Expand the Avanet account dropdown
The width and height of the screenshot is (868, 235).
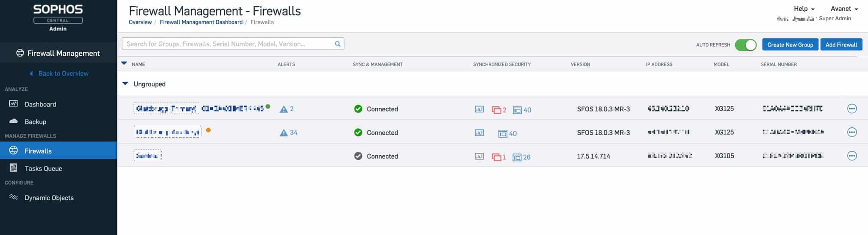click(x=844, y=8)
